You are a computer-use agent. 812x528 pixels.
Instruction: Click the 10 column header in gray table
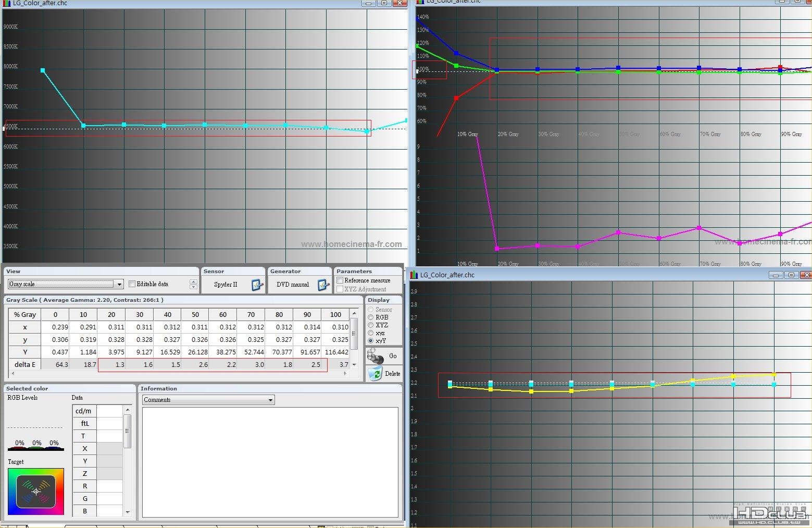(x=83, y=314)
